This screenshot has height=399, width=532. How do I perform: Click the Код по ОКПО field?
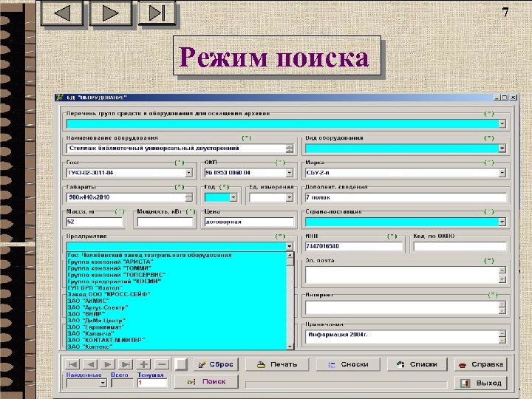460,246
